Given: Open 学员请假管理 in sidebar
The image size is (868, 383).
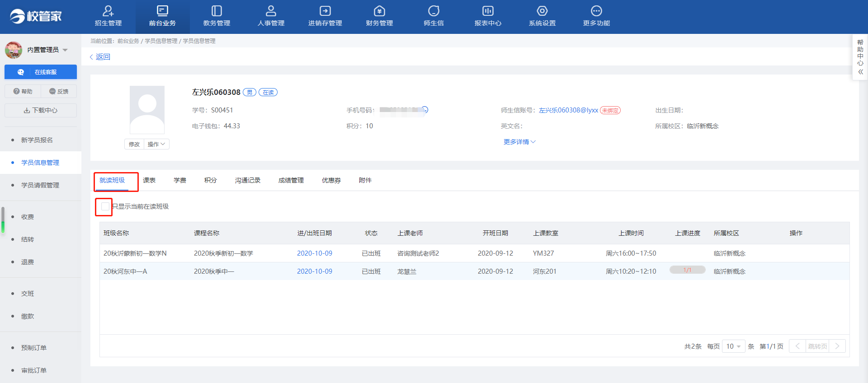Looking at the screenshot, I should point(40,185).
